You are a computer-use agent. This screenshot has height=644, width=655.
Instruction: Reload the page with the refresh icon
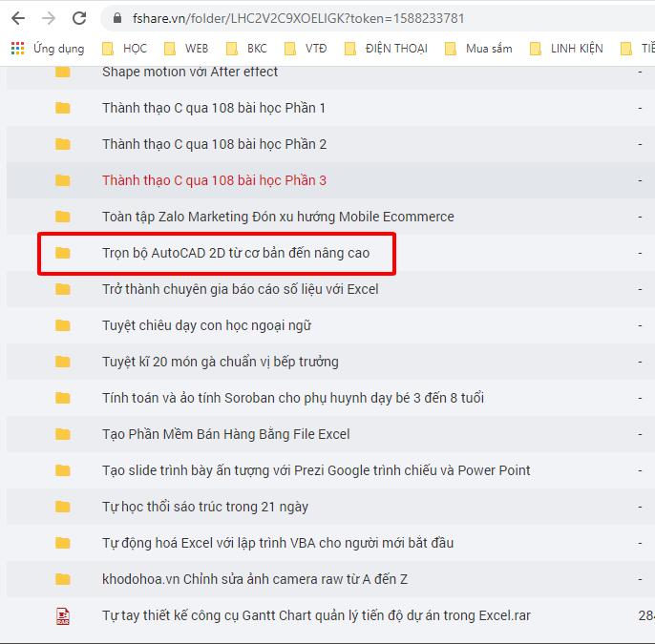[x=79, y=18]
